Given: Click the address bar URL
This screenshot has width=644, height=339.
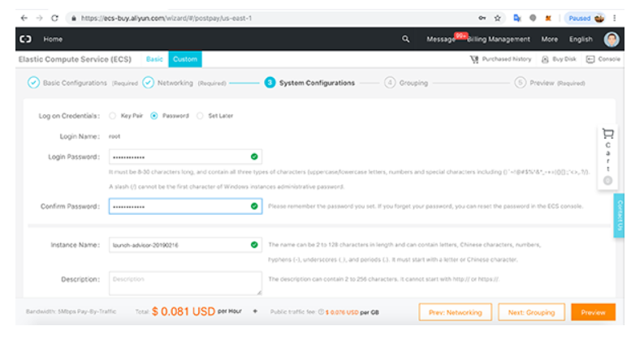Looking at the screenshot, I should (x=166, y=18).
